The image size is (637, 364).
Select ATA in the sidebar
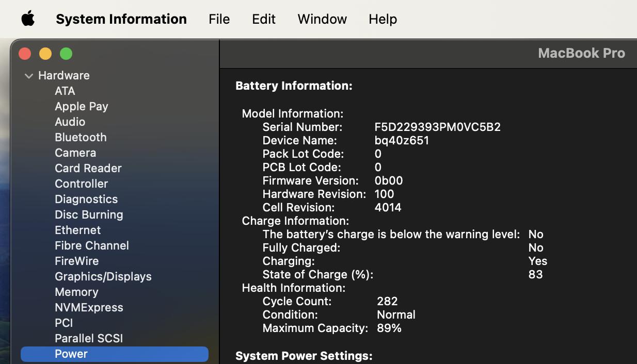65,91
